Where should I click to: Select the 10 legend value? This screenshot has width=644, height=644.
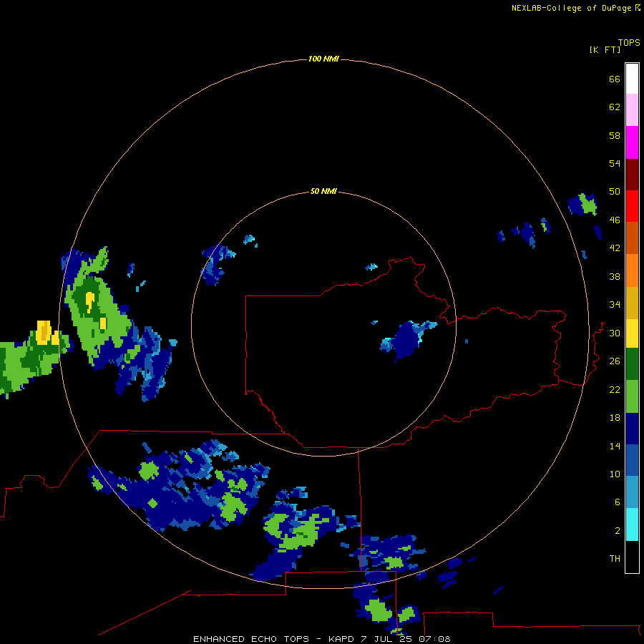(615, 474)
